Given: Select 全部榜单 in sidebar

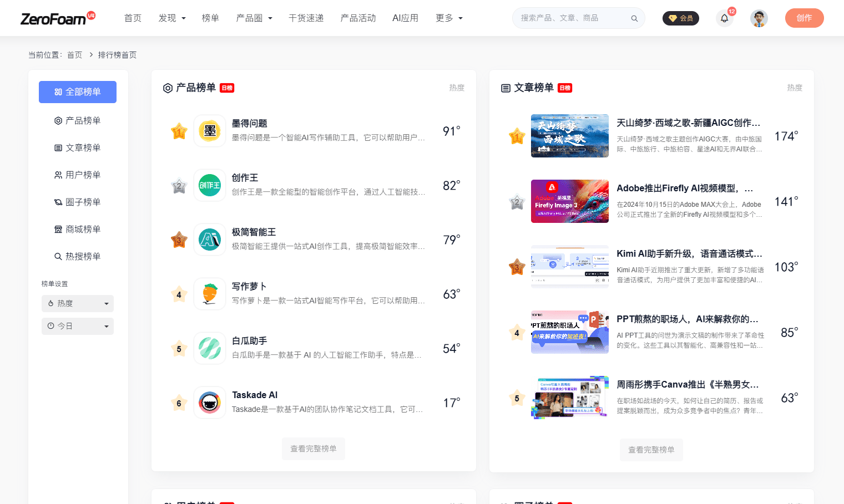Looking at the screenshot, I should 78,92.
